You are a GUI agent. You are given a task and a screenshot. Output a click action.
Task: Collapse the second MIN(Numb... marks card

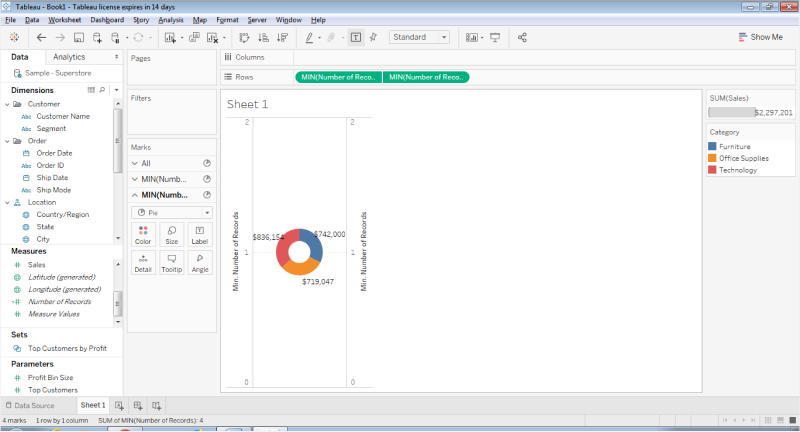tap(135, 195)
